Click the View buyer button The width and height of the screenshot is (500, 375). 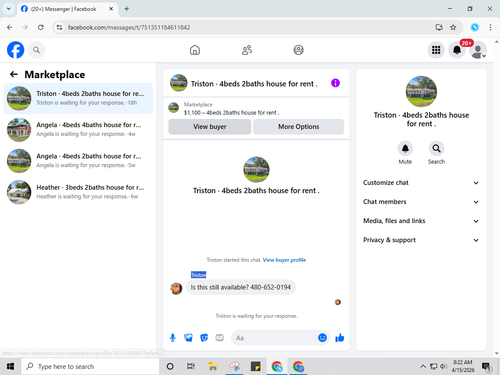(x=210, y=127)
